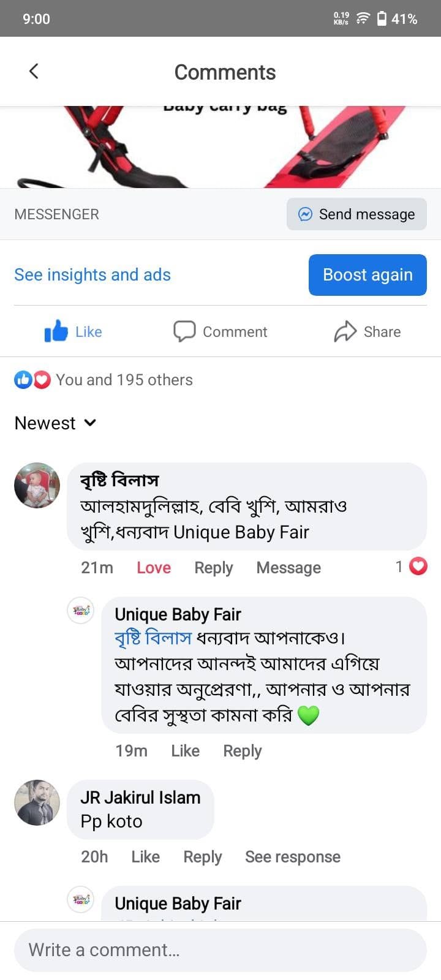Tap the Share arrow icon
The width and height of the screenshot is (441, 980).
coord(345,331)
